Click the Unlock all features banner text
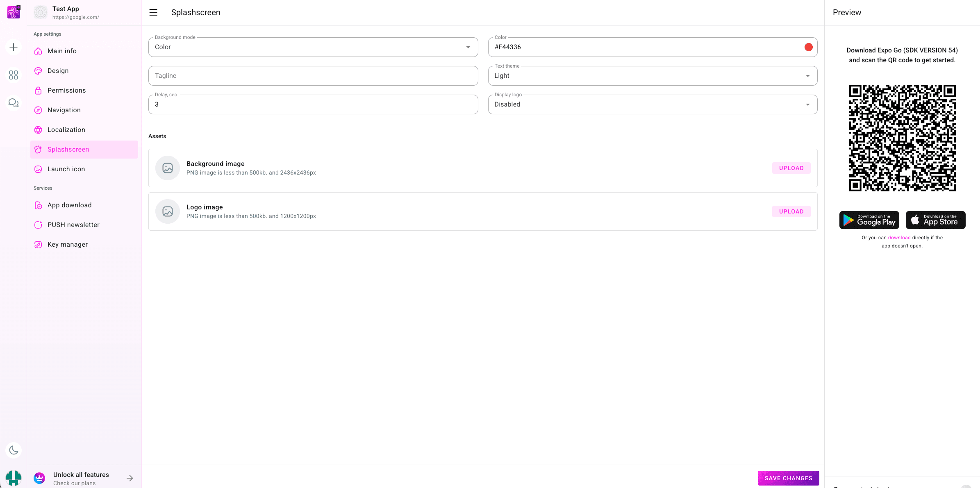The image size is (980, 488). pos(81,475)
